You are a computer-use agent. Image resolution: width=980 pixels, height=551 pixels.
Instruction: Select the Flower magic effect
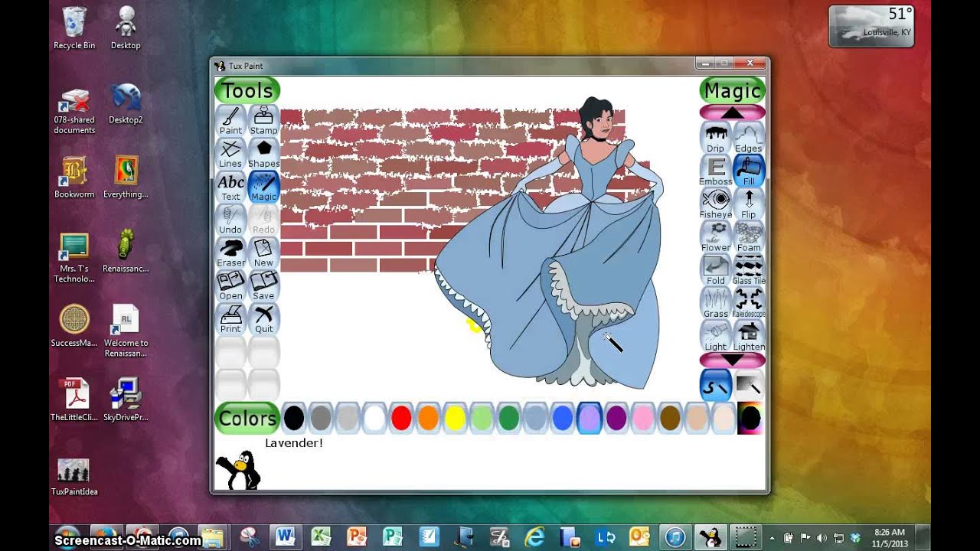[x=716, y=236]
